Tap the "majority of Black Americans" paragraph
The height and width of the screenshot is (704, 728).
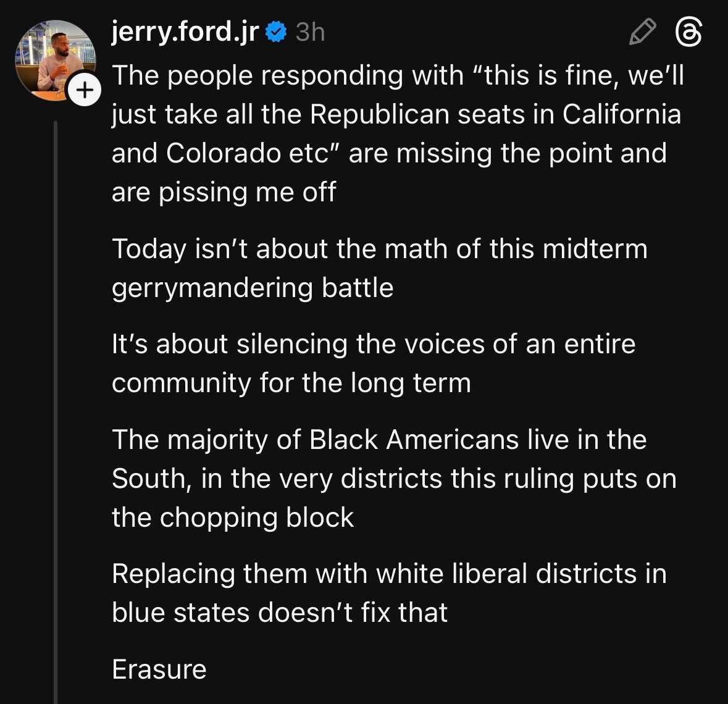tap(393, 478)
